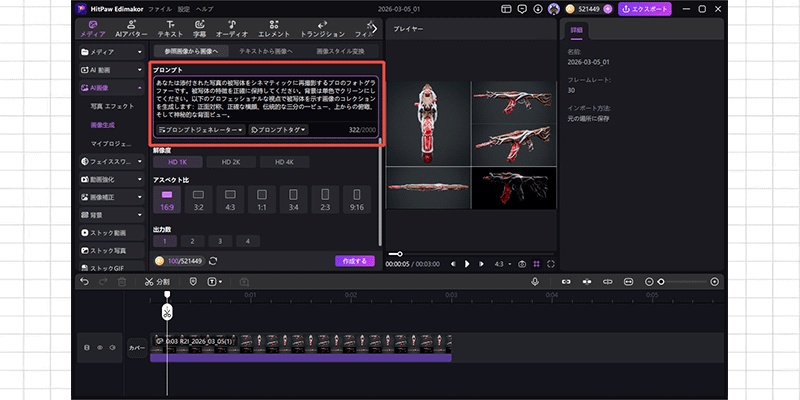The width and height of the screenshot is (800, 400).
Task: Show more toolbar tabs with the right arrow
Action: 374,29
